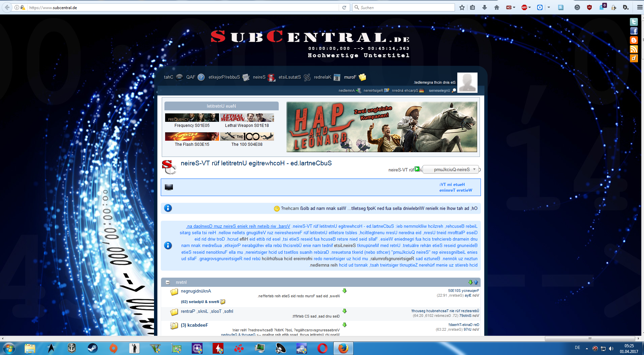The width and height of the screenshot is (644, 355).
Task: Open the 'setadpU & sweN' subforum link
Action: [x=200, y=302]
